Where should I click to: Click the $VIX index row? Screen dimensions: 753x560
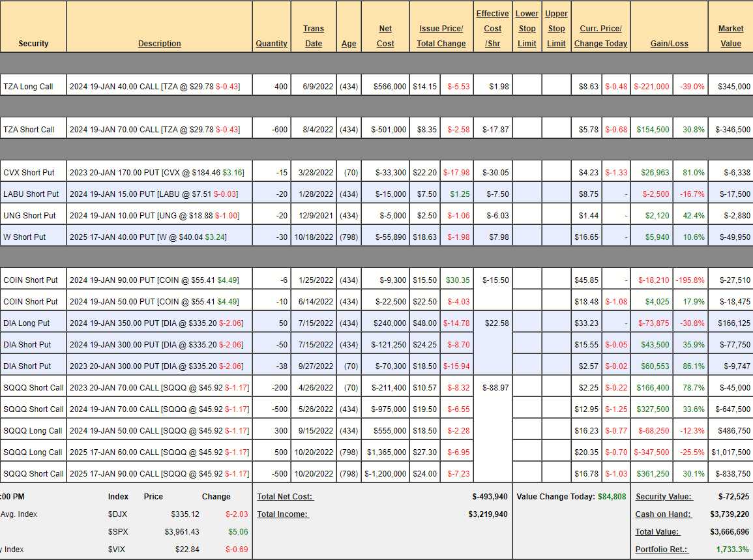[x=118, y=550]
